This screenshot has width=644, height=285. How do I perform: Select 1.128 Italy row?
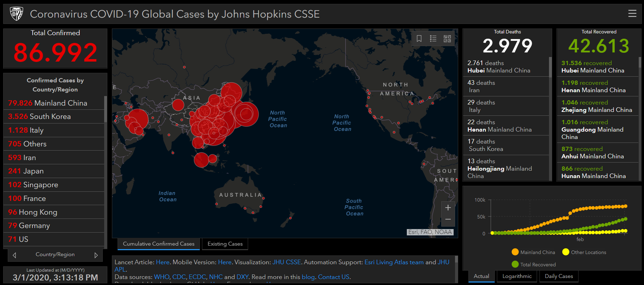pos(54,130)
